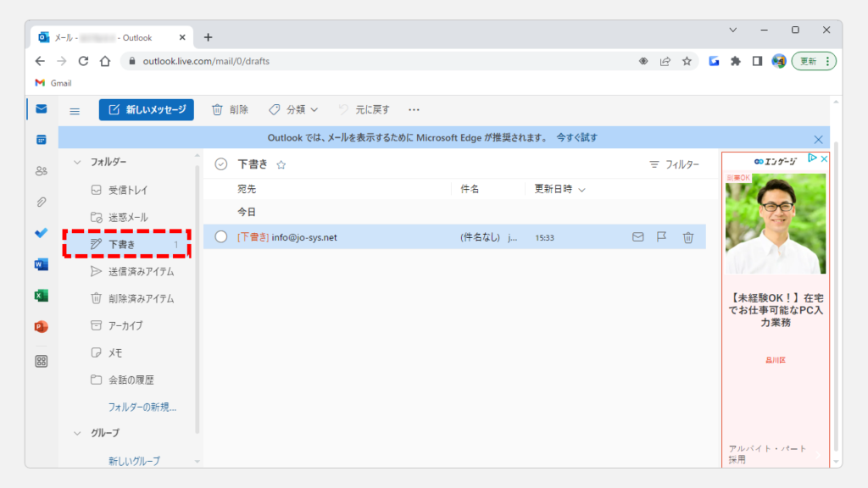
Task: Open the Files attachment paperclip icon
Action: 41,202
